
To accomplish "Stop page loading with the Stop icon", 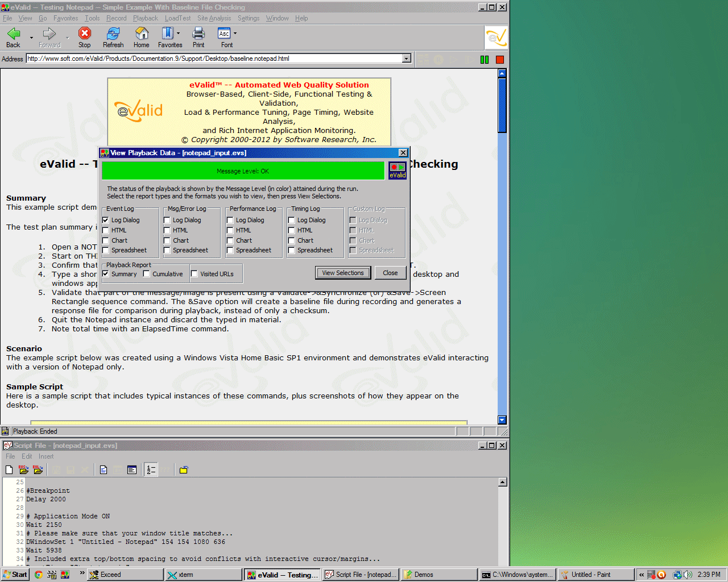I will click(x=85, y=34).
